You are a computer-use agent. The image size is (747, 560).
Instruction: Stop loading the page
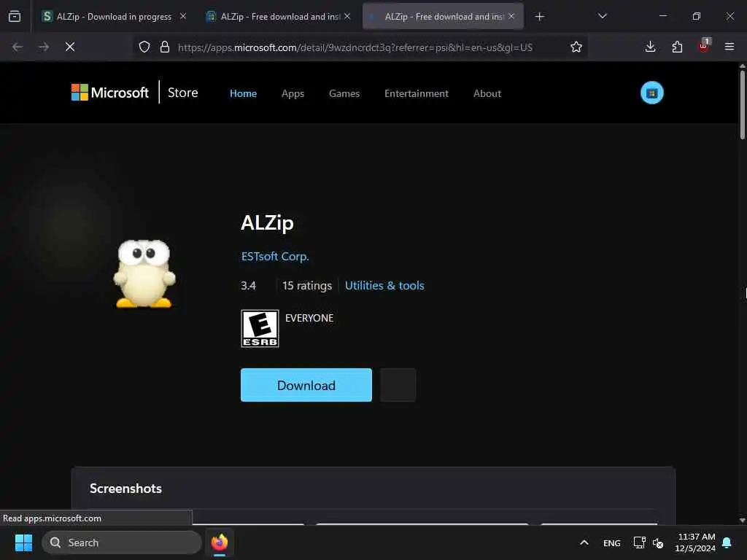pos(70,47)
